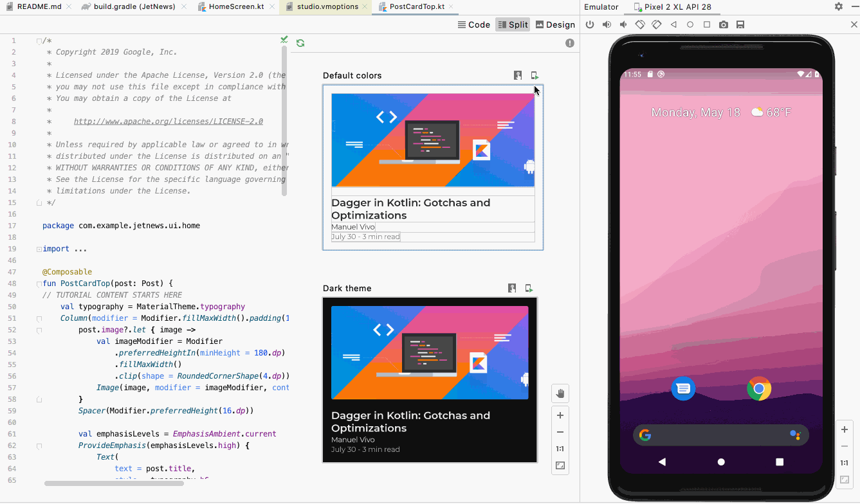This screenshot has height=504, width=860.
Task: Collapse the PostCardTop function body
Action: tap(39, 283)
